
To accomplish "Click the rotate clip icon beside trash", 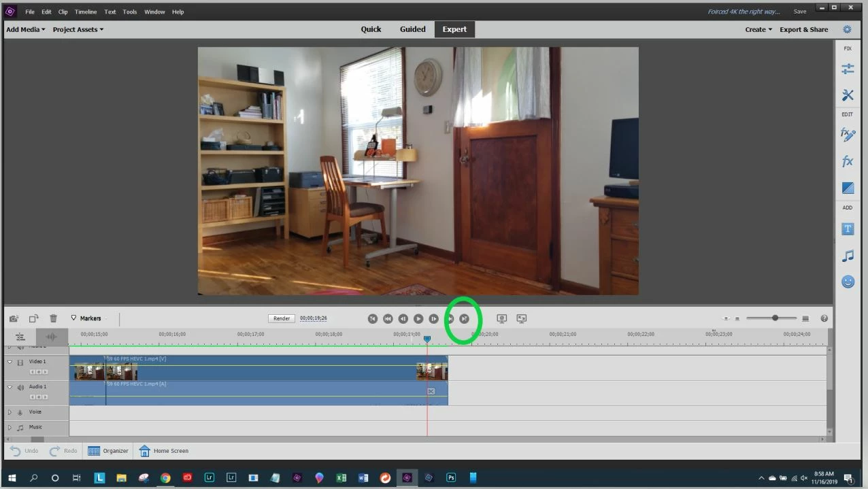I will click(x=33, y=318).
